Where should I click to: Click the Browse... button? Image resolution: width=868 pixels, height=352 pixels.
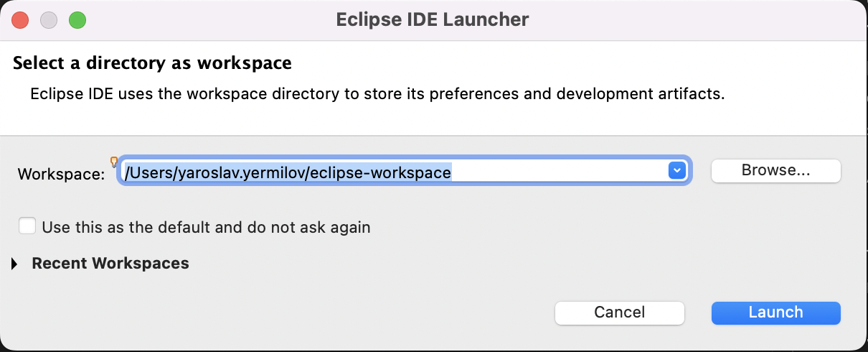(775, 170)
